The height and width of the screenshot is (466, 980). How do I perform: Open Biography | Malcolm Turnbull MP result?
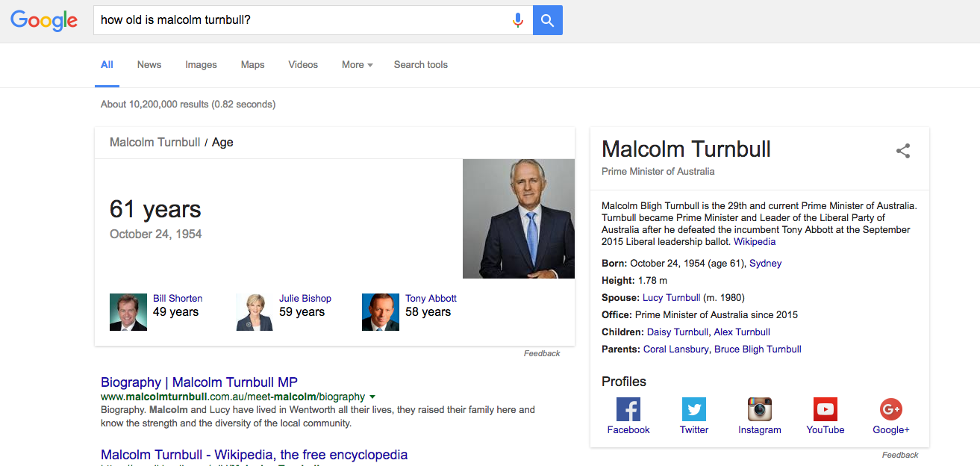(x=199, y=382)
